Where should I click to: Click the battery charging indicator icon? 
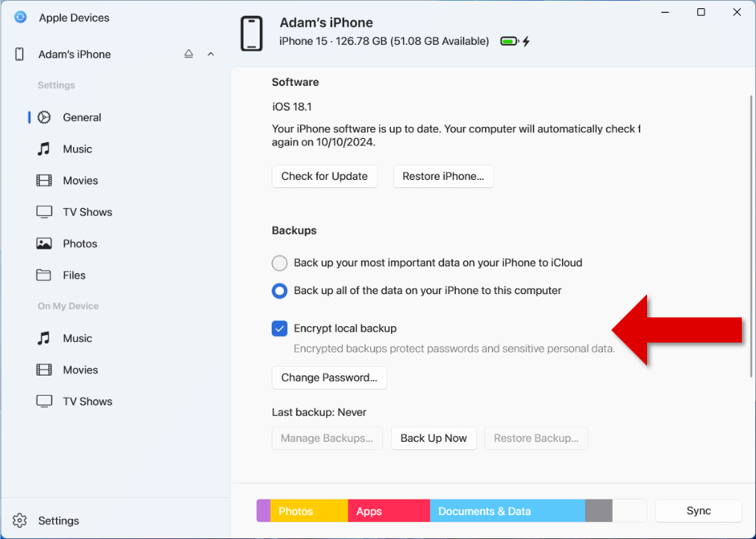pyautogui.click(x=515, y=42)
